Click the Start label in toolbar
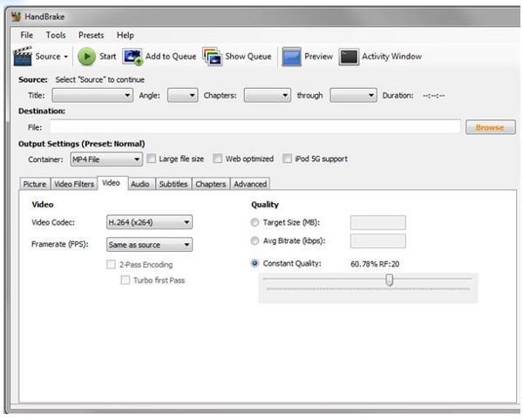This screenshot has width=523, height=420. pyautogui.click(x=108, y=57)
